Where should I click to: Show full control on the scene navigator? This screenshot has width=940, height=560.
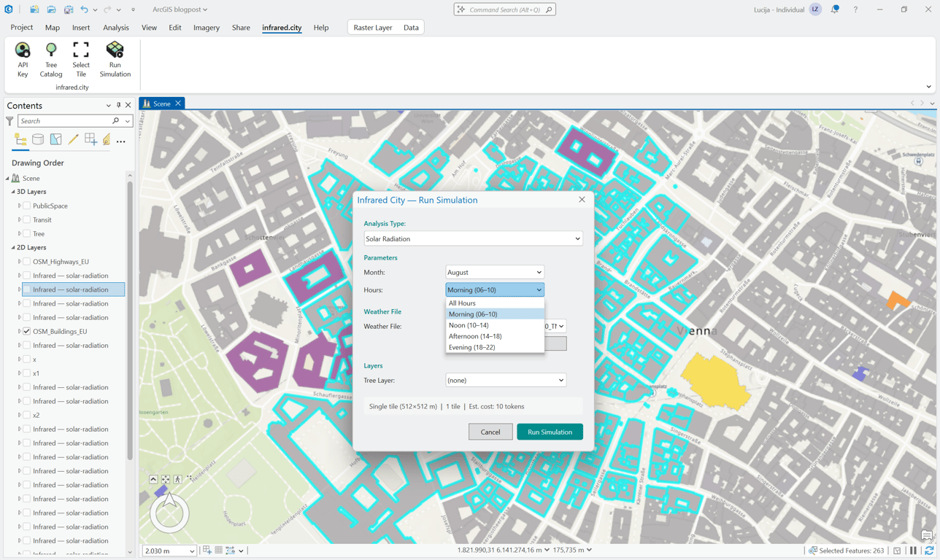(153, 479)
